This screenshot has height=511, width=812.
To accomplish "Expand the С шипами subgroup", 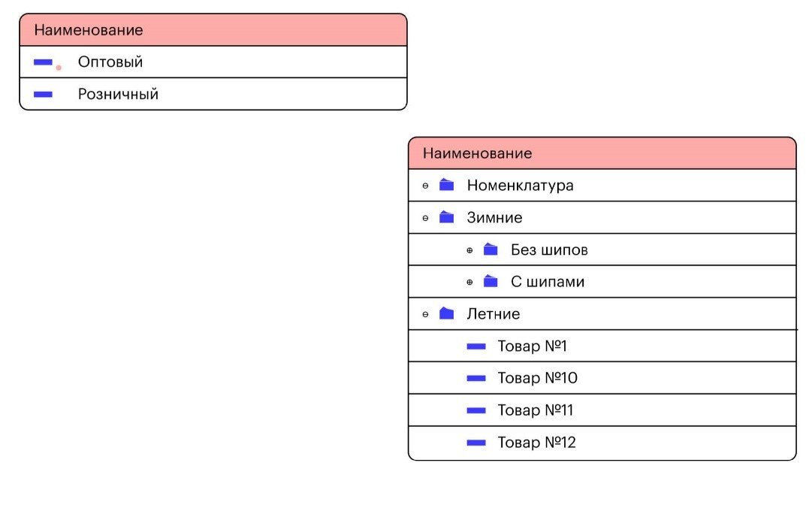I will (469, 283).
